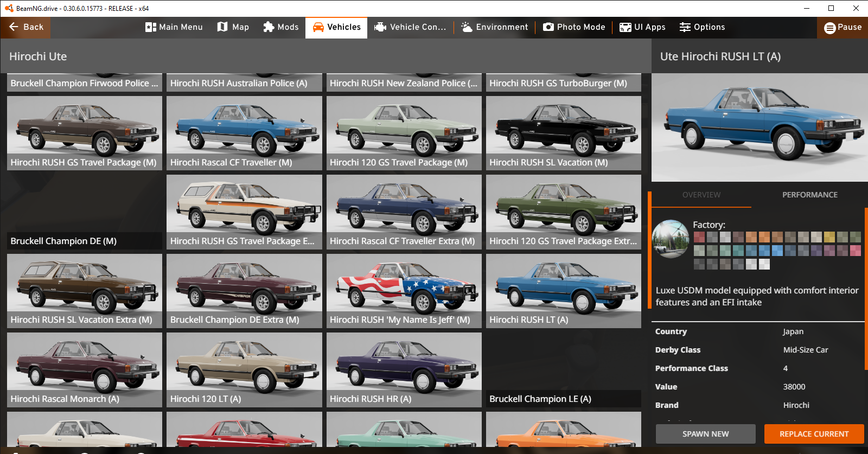This screenshot has height=454, width=868.
Task: Open Mods via the puzzle-piece icon
Action: click(269, 27)
